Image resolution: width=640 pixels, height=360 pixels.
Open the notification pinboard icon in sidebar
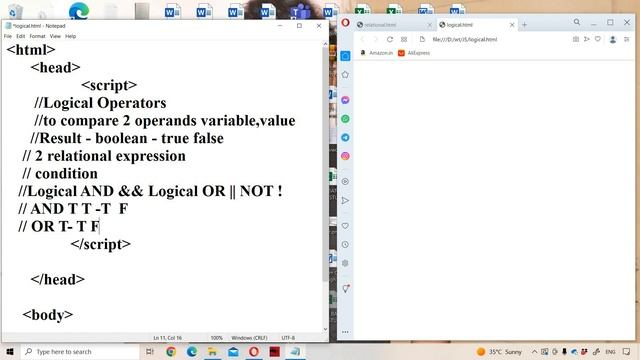(346, 289)
